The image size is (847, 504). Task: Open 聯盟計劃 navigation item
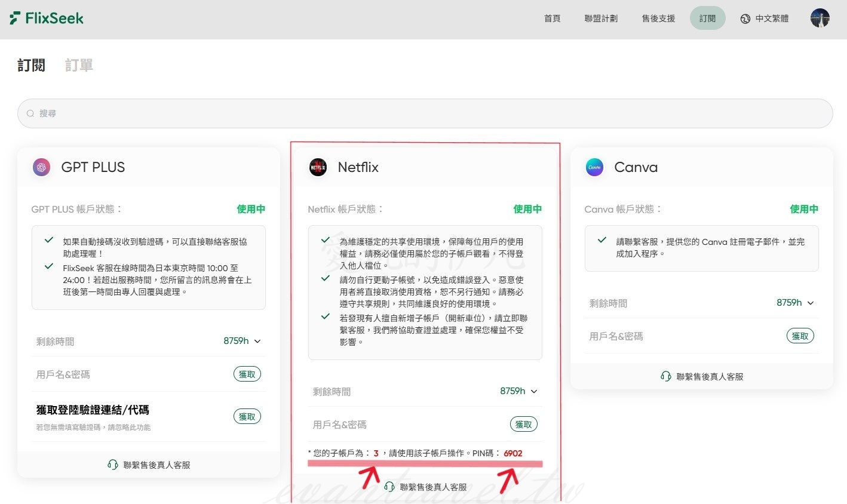[601, 19]
